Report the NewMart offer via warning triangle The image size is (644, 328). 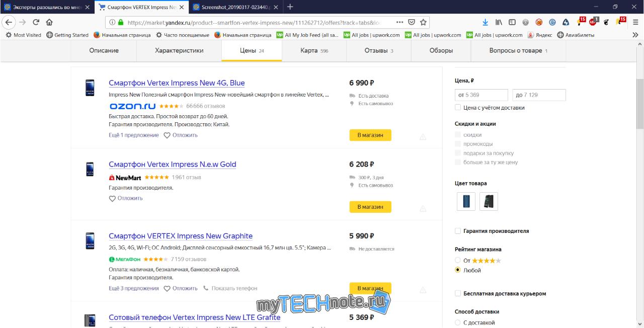click(x=423, y=209)
